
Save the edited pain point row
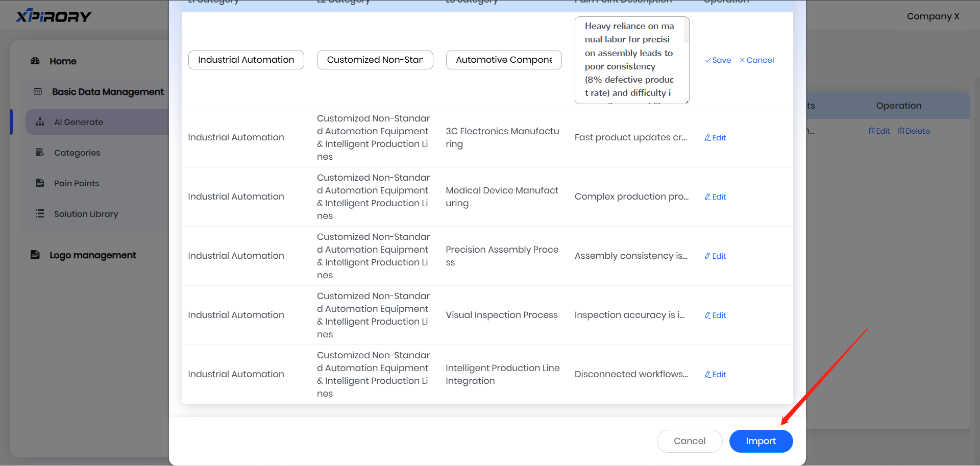click(718, 60)
